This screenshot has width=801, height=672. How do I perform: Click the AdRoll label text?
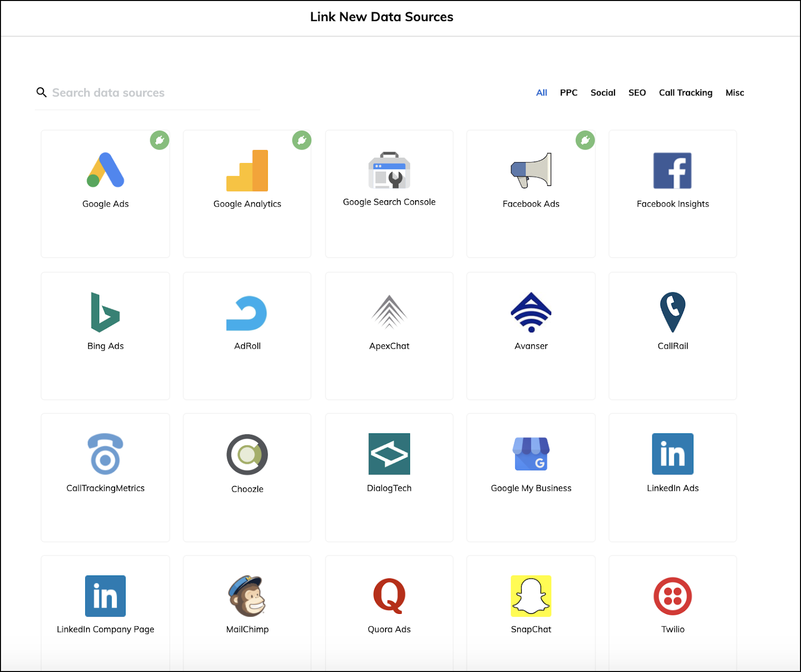click(247, 346)
